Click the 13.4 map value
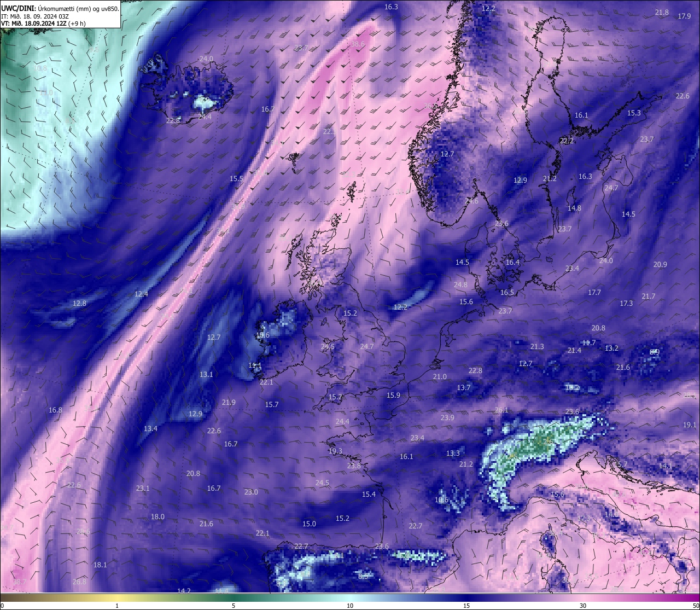Image resolution: width=700 pixels, height=610 pixels. tap(150, 428)
